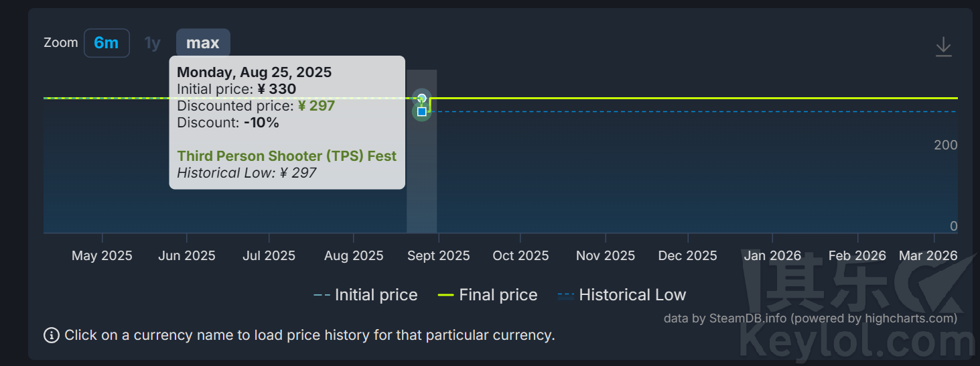The image size is (980, 366).
Task: Toggle the Initial price legend label
Action: point(376,295)
